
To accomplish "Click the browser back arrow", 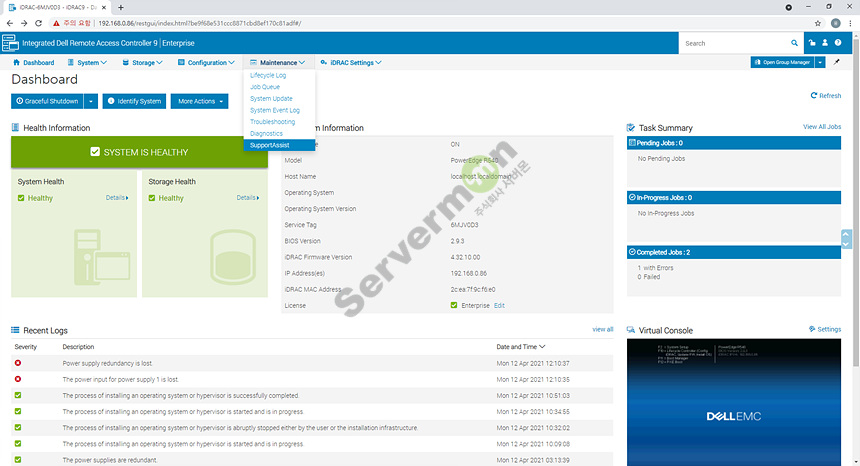I will click(x=9, y=23).
